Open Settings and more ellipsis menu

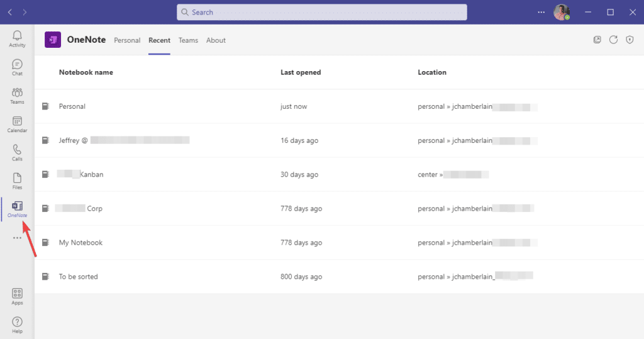541,13
